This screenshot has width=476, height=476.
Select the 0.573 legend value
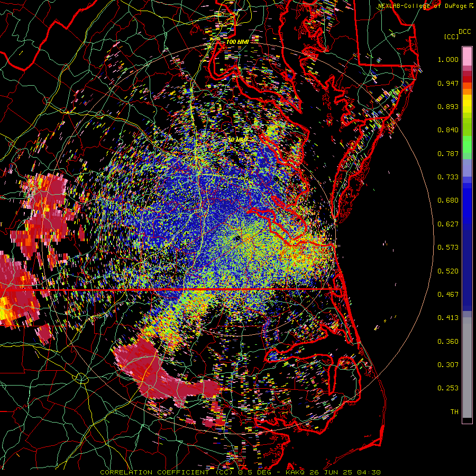point(448,248)
